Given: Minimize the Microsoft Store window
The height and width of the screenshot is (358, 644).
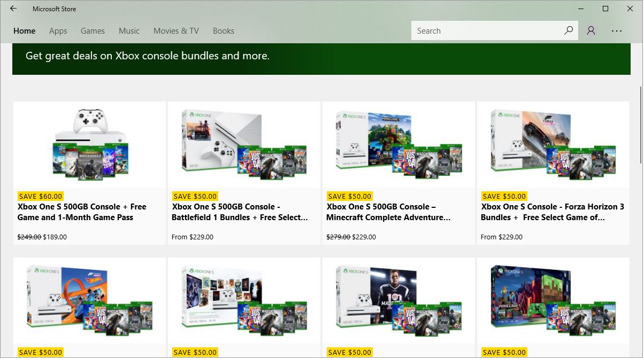Looking at the screenshot, I should (581, 9).
